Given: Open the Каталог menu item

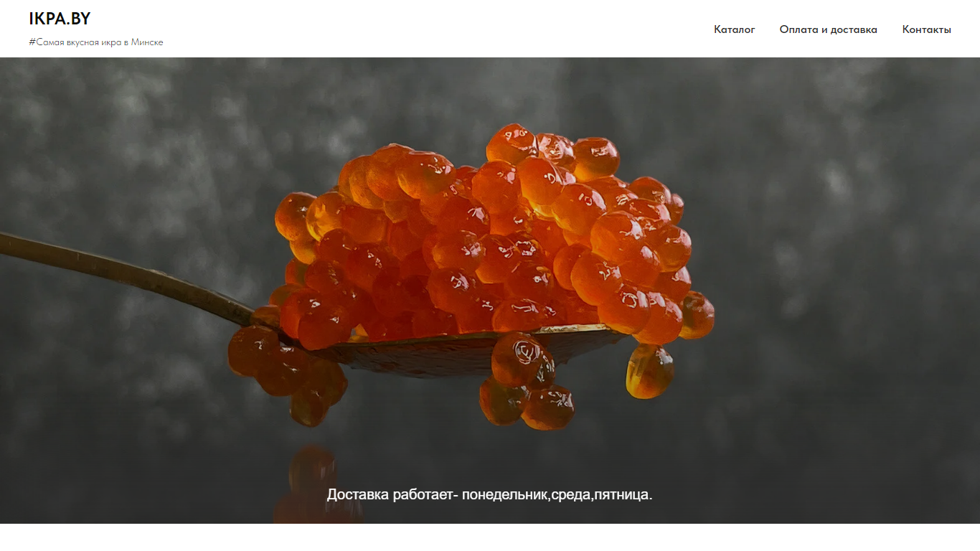Looking at the screenshot, I should (734, 29).
